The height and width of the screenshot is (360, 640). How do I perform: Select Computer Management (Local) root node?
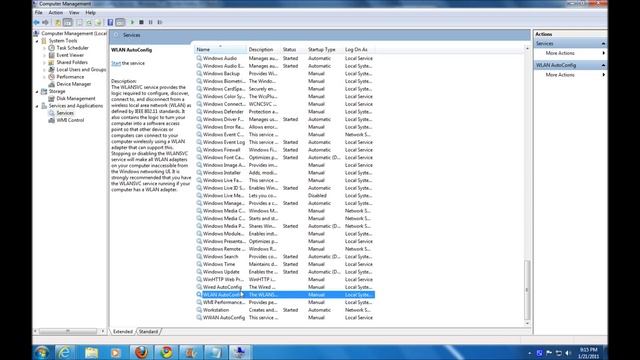(x=74, y=33)
